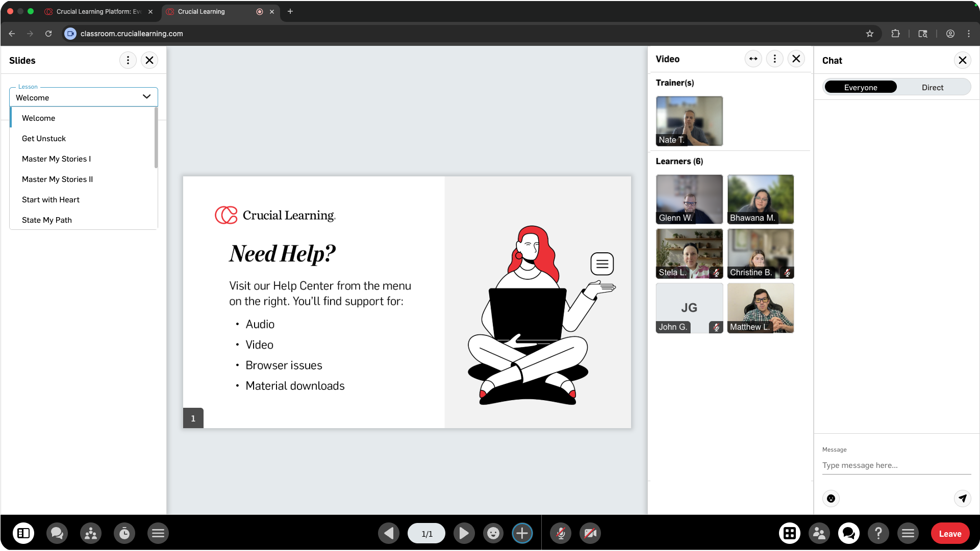Screen dimensions: 980x551
Task: Click the slide's Crucial Learning logo
Action: click(x=275, y=215)
